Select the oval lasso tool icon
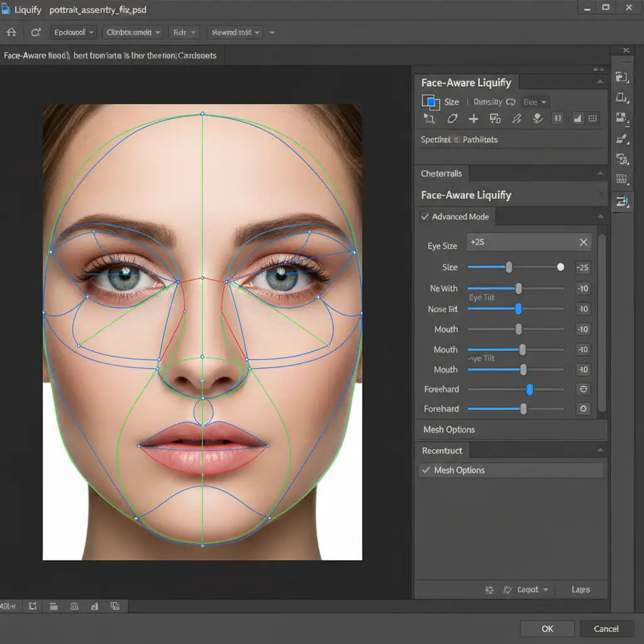Screen dimensions: 644x644 coord(452,118)
